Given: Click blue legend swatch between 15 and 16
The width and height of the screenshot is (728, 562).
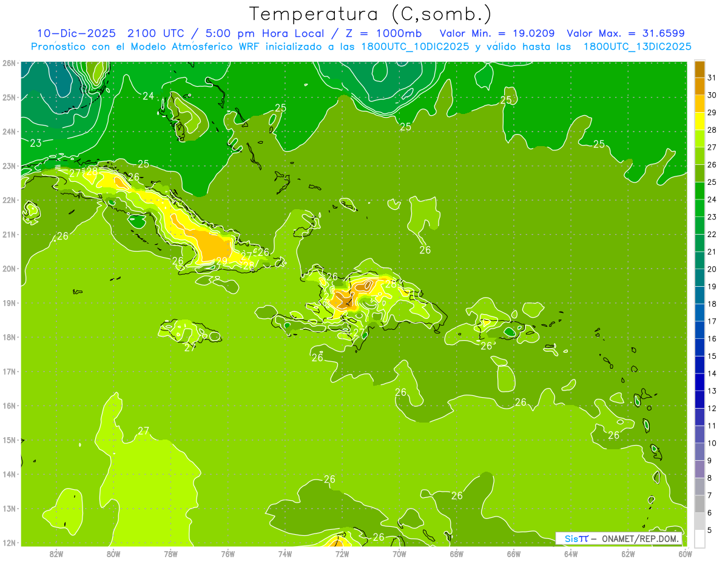Looking at the screenshot, I should click(x=699, y=347).
